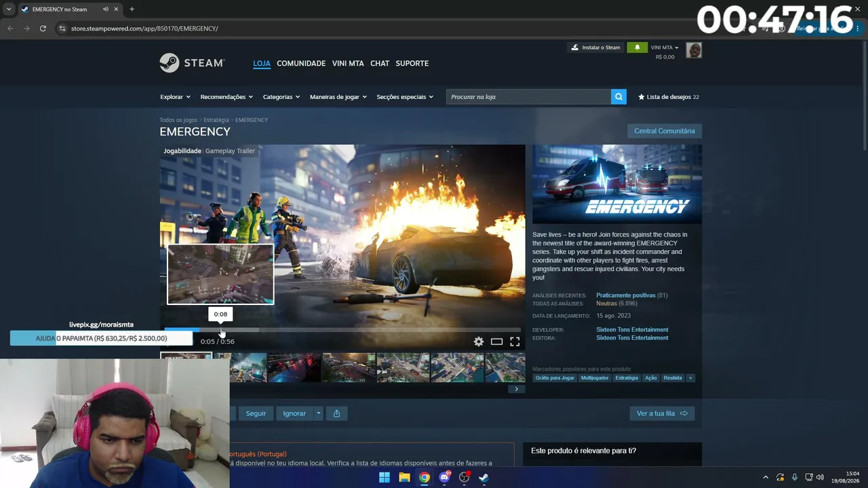Open the notifications bell
The height and width of the screenshot is (488, 868).
(x=637, y=47)
